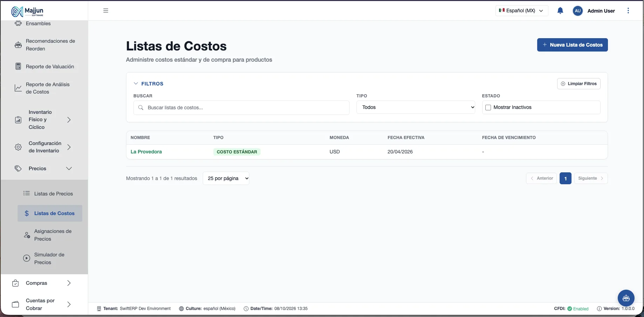Open Simulador de Precios menu item

point(50,259)
